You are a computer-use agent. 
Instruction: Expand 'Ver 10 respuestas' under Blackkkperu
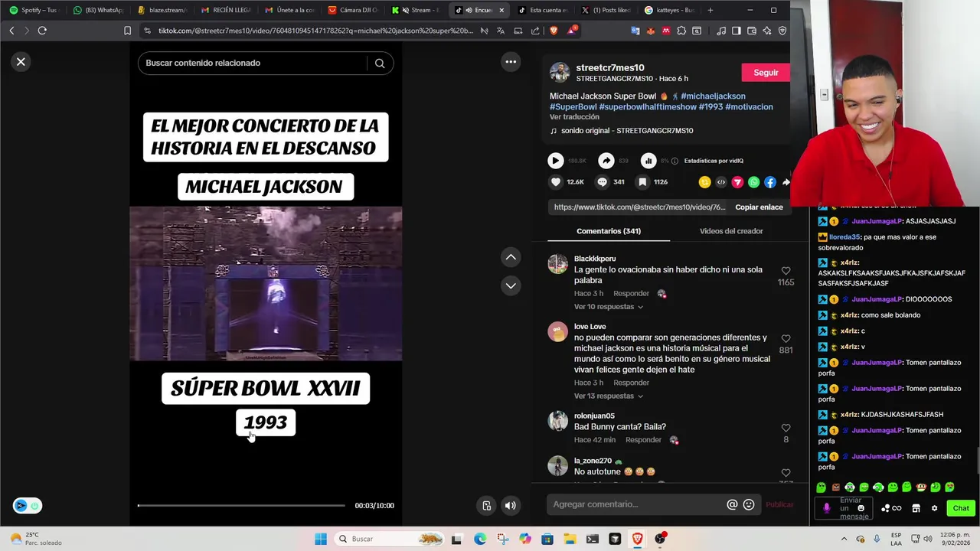click(x=609, y=307)
